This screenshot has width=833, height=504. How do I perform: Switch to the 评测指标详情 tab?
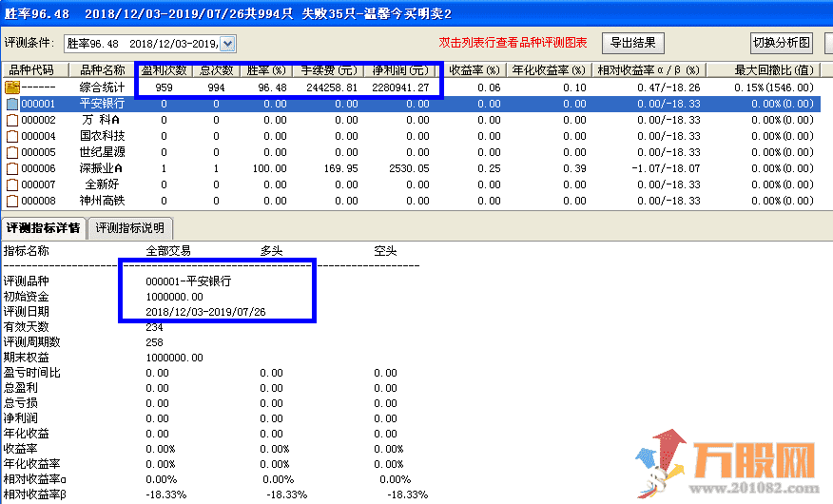pyautogui.click(x=43, y=228)
